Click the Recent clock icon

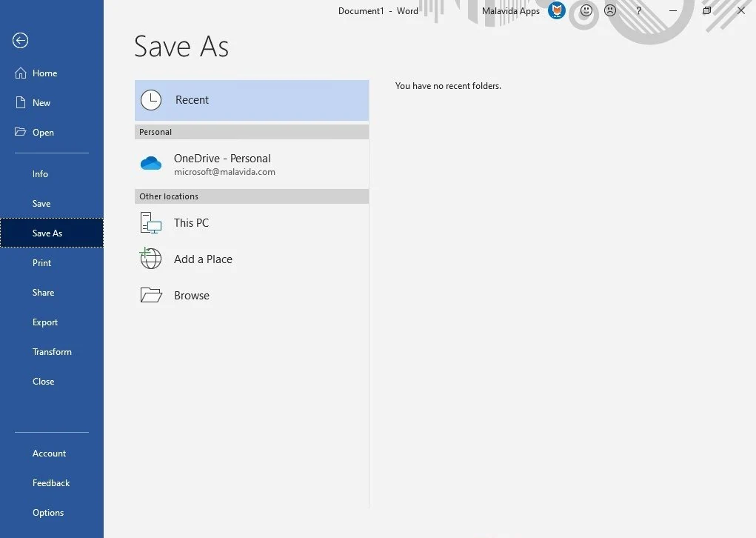(151, 100)
